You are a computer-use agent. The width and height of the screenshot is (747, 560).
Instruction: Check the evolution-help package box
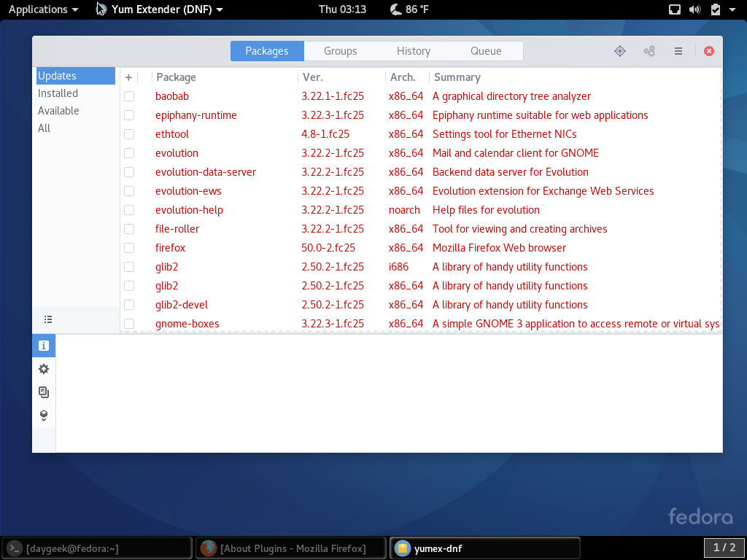coord(129,210)
